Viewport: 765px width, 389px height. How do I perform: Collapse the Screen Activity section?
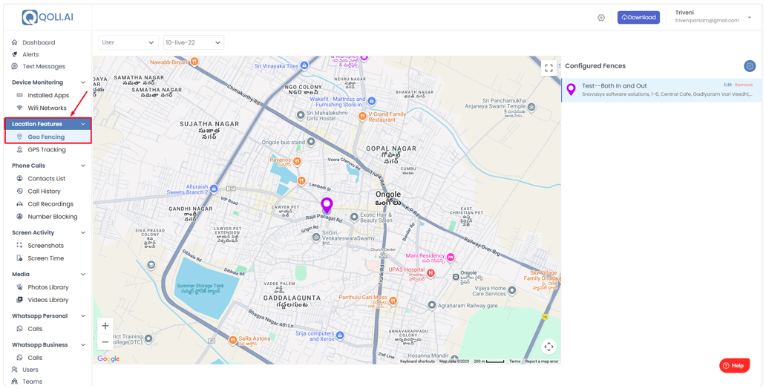click(x=83, y=233)
